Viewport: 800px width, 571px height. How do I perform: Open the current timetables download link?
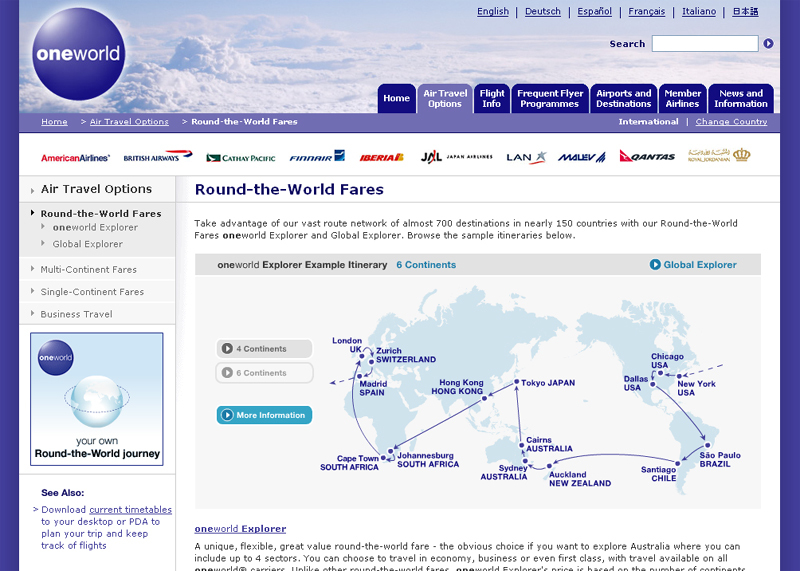click(x=131, y=510)
